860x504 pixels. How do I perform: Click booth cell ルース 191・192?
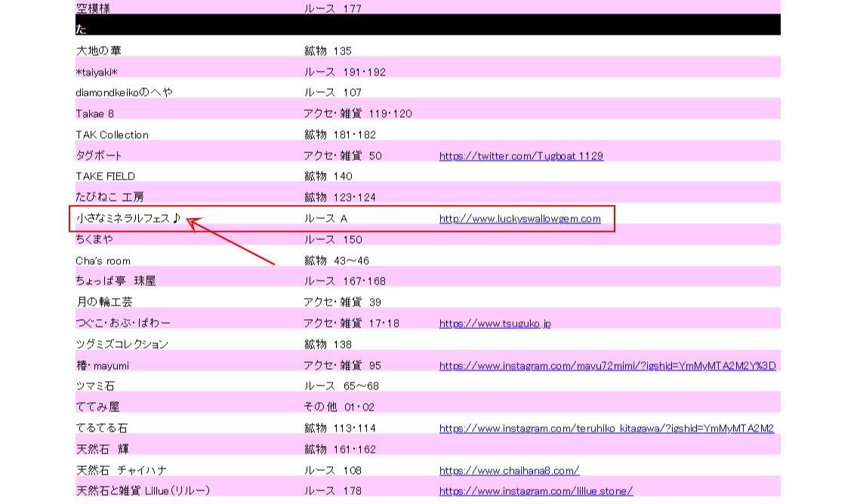(x=345, y=72)
